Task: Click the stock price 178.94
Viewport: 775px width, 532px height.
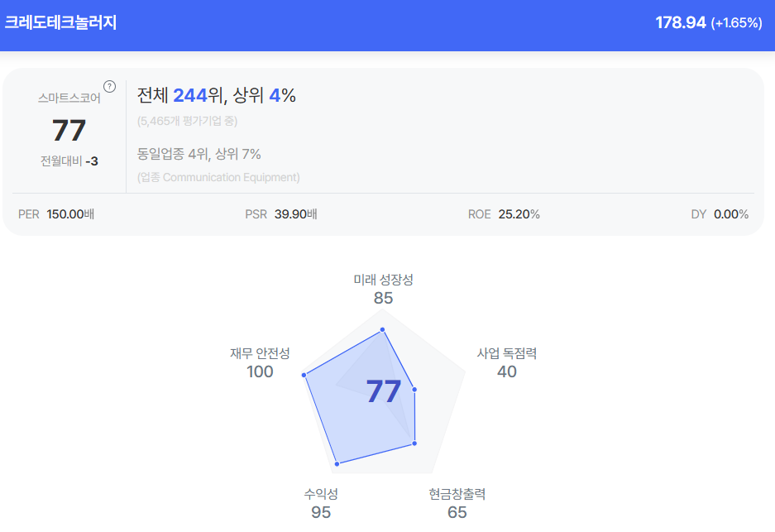Action: pyautogui.click(x=681, y=23)
